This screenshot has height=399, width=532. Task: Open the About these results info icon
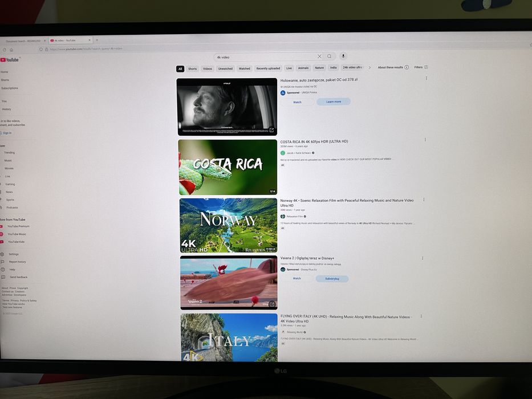(407, 67)
